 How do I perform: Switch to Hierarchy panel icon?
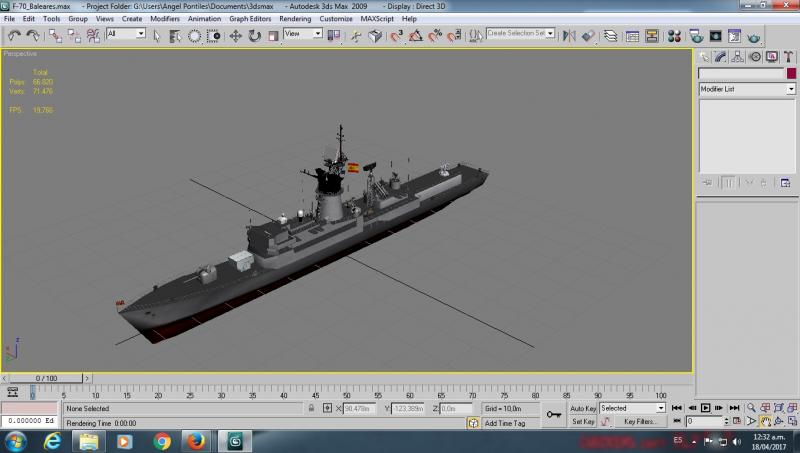pyautogui.click(x=737, y=57)
